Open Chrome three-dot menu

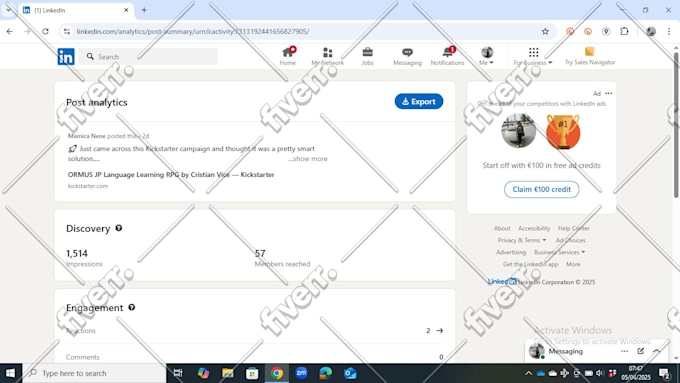point(669,31)
